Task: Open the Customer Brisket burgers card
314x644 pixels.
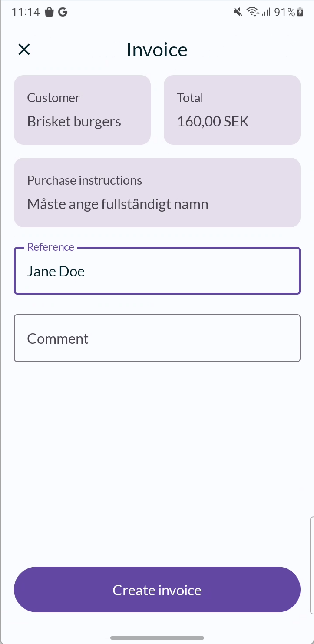Action: click(82, 110)
